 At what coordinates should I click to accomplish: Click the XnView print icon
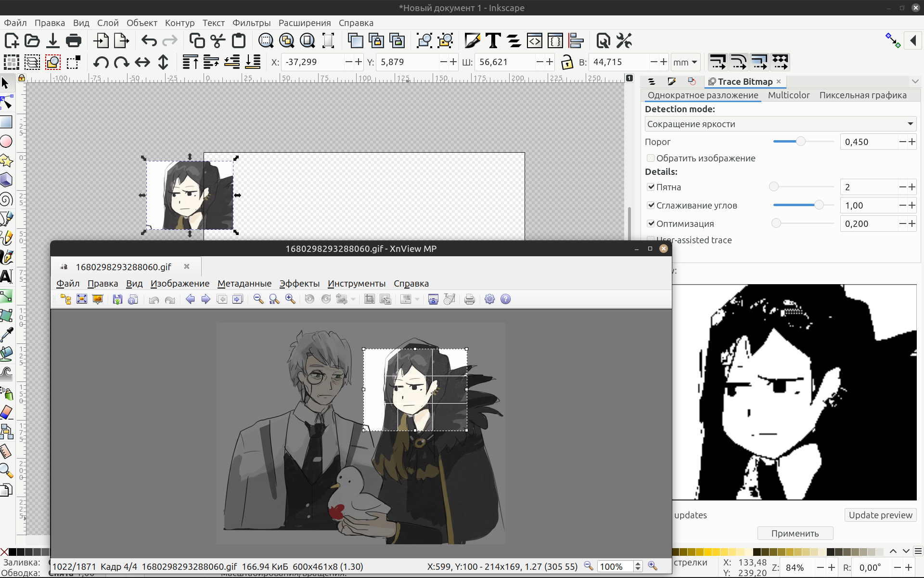[470, 300]
